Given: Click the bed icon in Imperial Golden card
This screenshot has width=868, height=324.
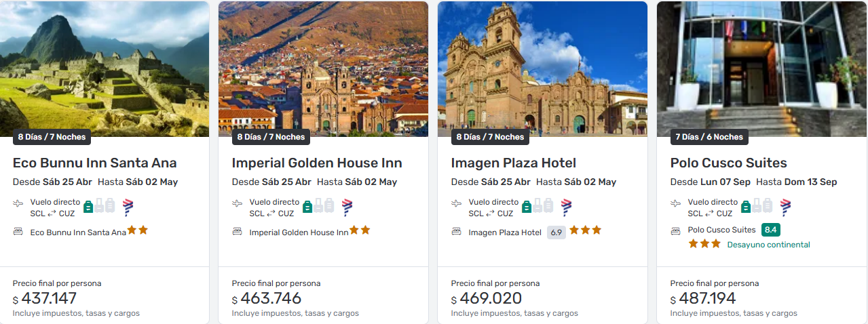Looking at the screenshot, I should [x=238, y=231].
